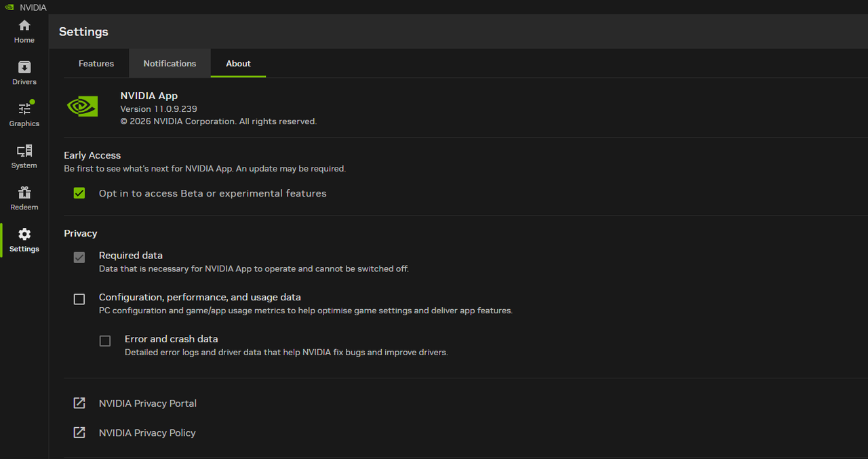Open the System section in sidebar

coord(24,157)
